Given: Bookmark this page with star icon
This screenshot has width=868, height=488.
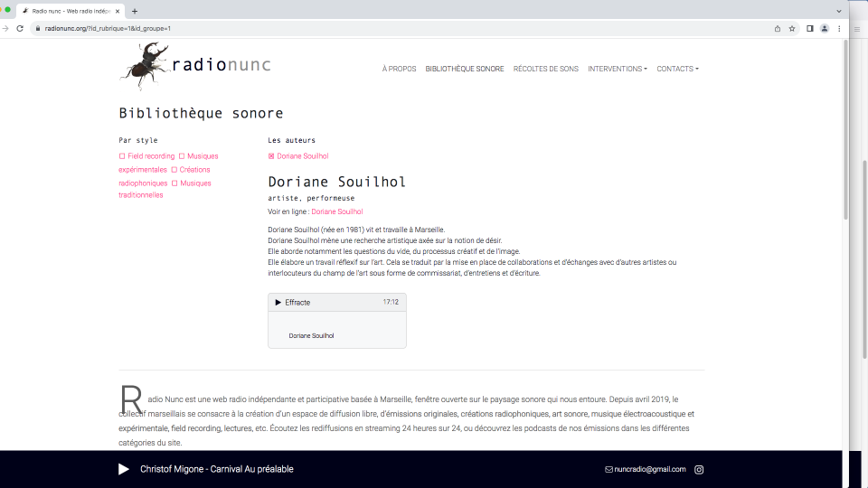Looking at the screenshot, I should click(x=792, y=28).
